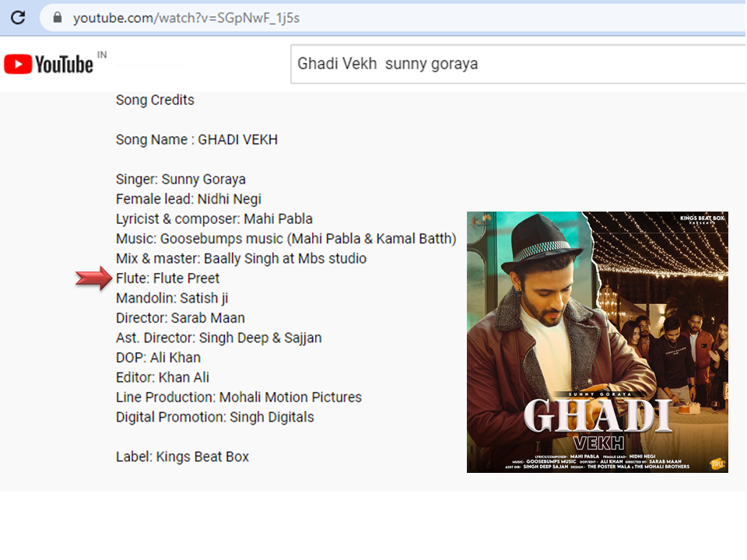Click the YouTube wordmark text
This screenshot has width=747, height=560.
tap(64, 65)
